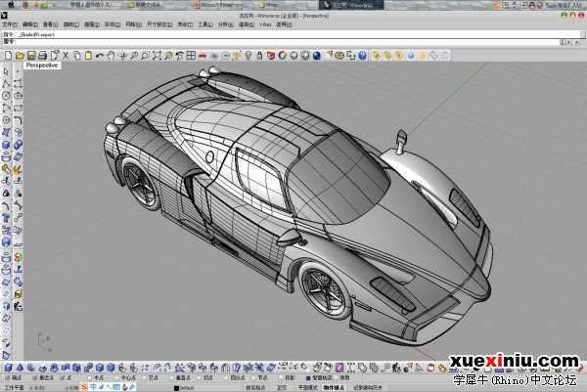Create a new file with the New icon

(x=8, y=56)
